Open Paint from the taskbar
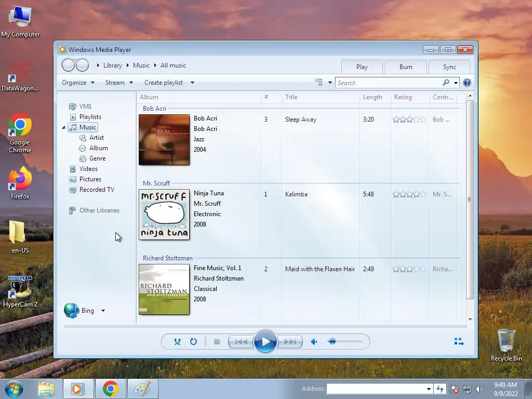This screenshot has width=532, height=399. coord(142,389)
